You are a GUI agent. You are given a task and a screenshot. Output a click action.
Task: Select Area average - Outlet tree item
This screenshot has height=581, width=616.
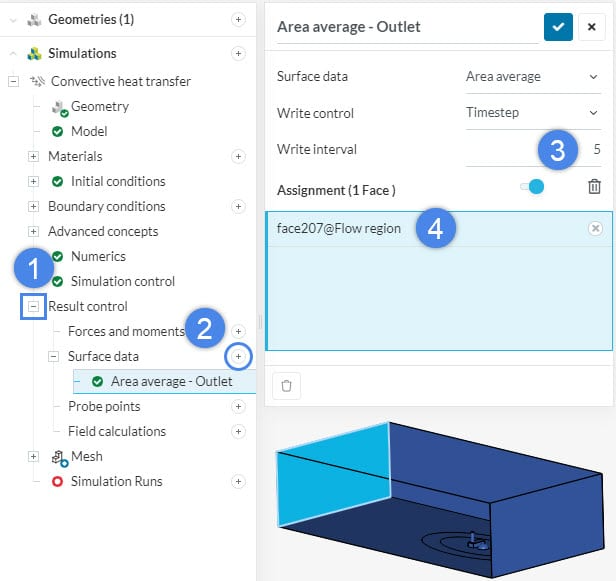164,381
